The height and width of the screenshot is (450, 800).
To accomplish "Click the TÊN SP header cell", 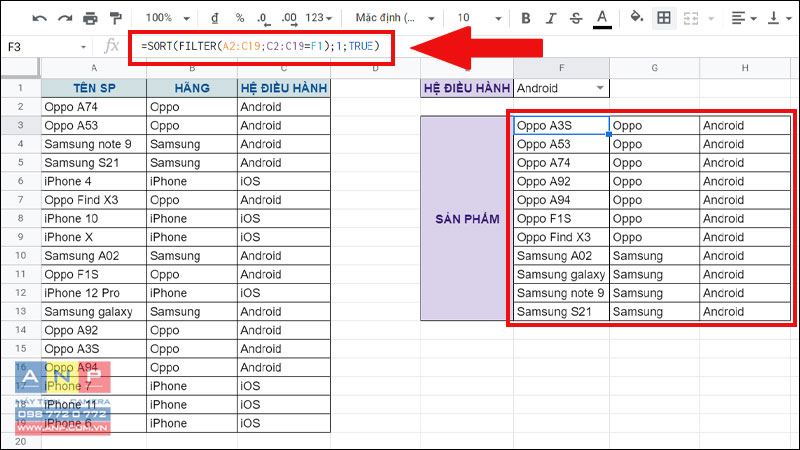I will coord(94,88).
